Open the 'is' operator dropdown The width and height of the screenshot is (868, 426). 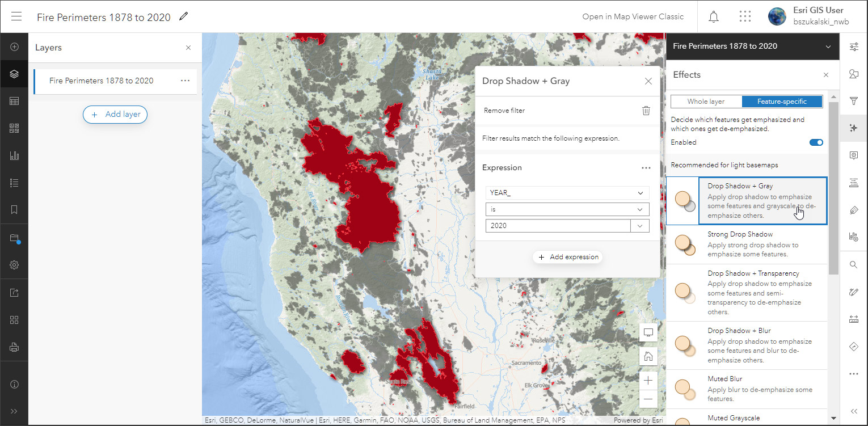[567, 209]
